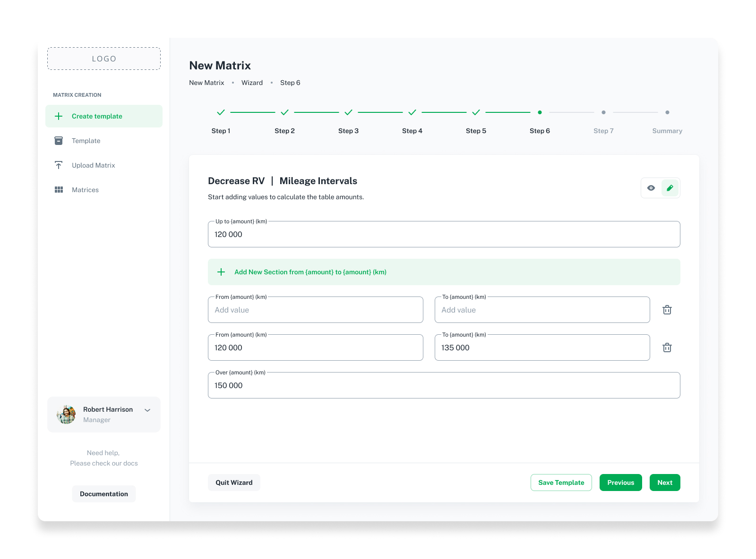Viewport: 756px width, 559px height.
Task: Click the empty From {amount} Add value field
Action: click(316, 310)
